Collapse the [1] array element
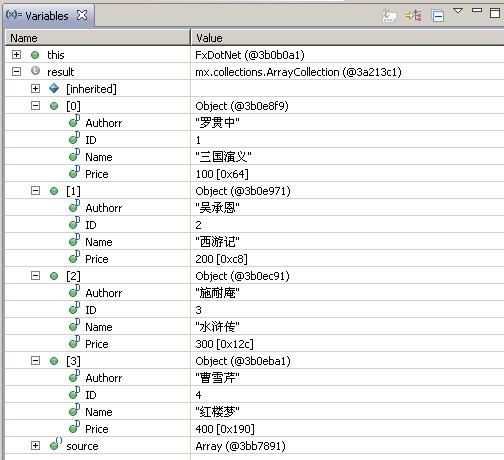This screenshot has height=460, width=504. pos(35,191)
